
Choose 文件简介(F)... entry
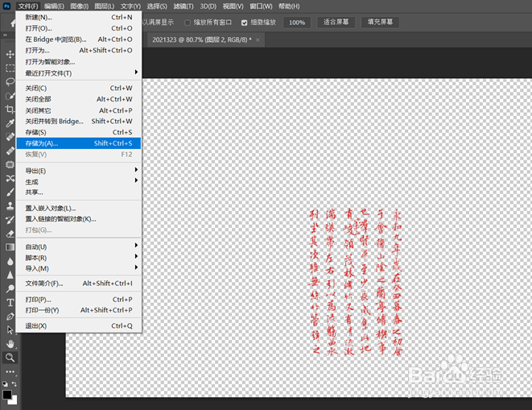click(79, 284)
